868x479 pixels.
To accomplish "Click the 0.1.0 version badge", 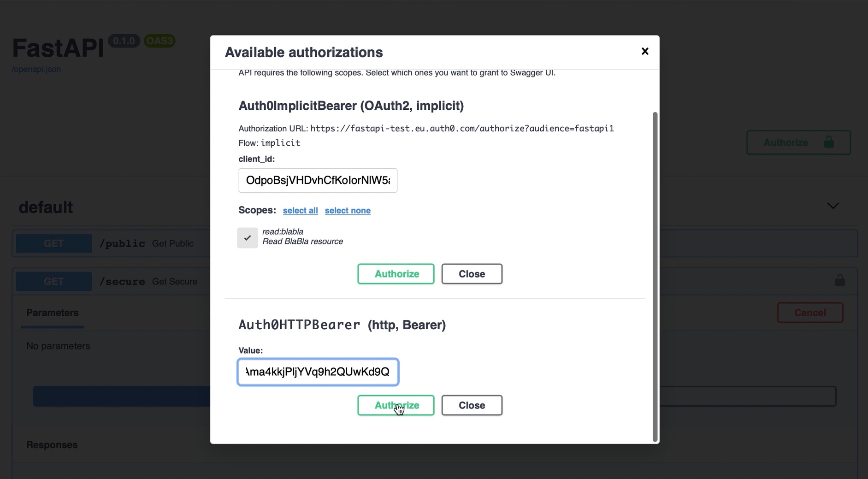I will (124, 41).
